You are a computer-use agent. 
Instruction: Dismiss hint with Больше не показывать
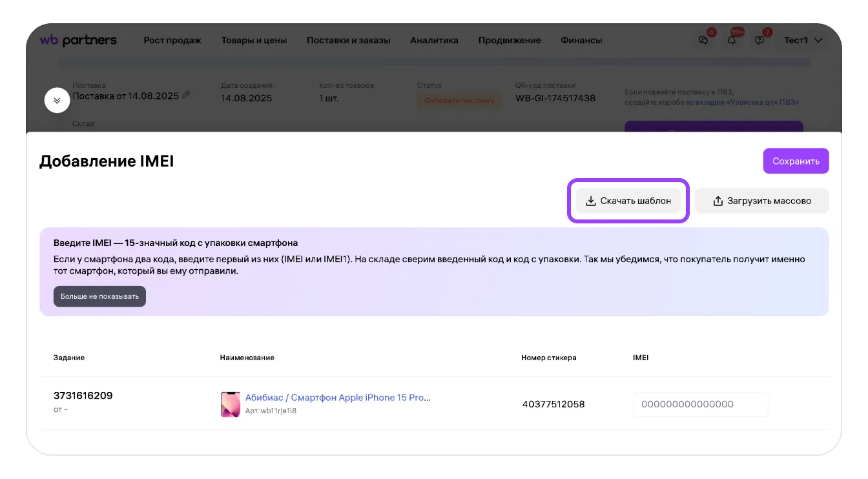(99, 296)
